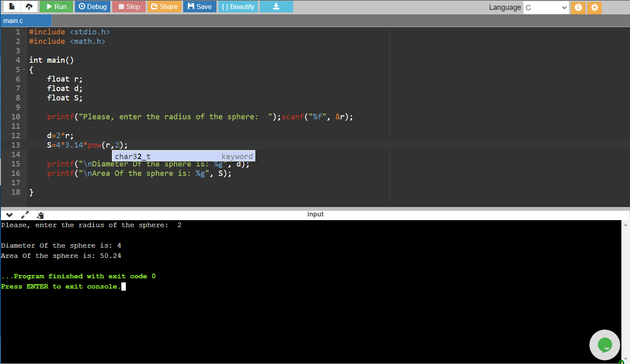Open the Language dropdown set to C
The height and width of the screenshot is (364, 630).
point(546,7)
